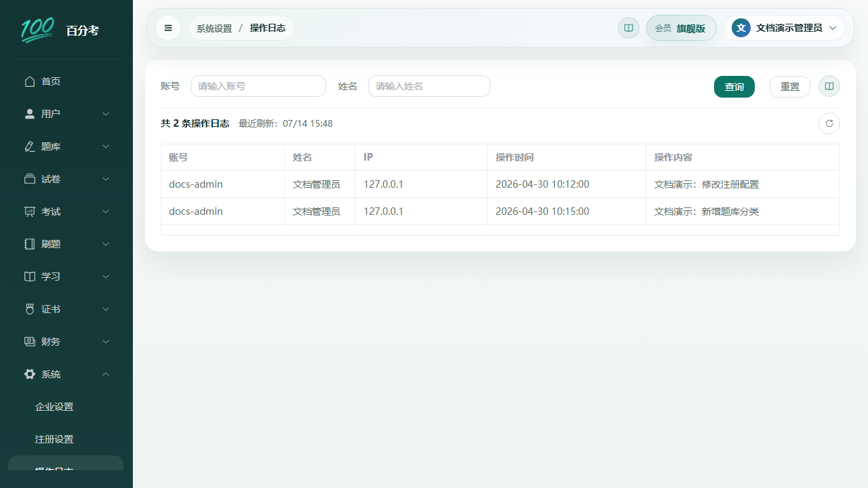Click the book icon beside 重置 button
The width and height of the screenshot is (868, 488).
point(829,86)
